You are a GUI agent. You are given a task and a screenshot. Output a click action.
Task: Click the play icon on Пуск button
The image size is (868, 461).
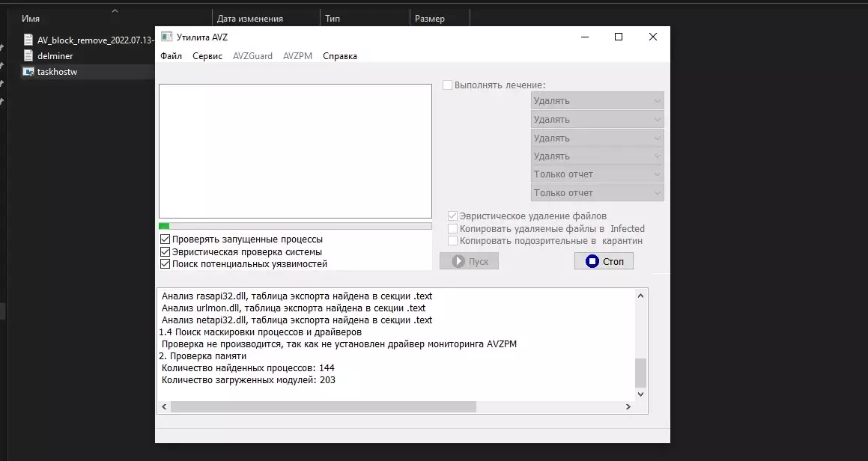(458, 261)
